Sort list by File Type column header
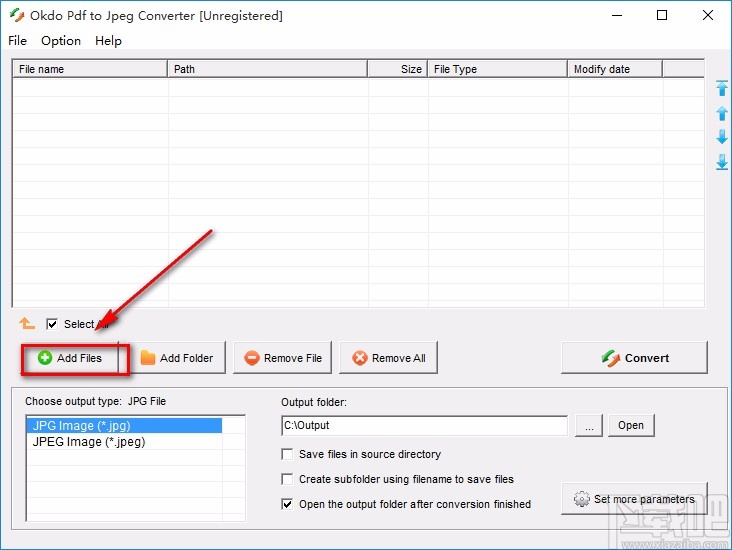Viewport: 732px width, 550px height. point(497,69)
